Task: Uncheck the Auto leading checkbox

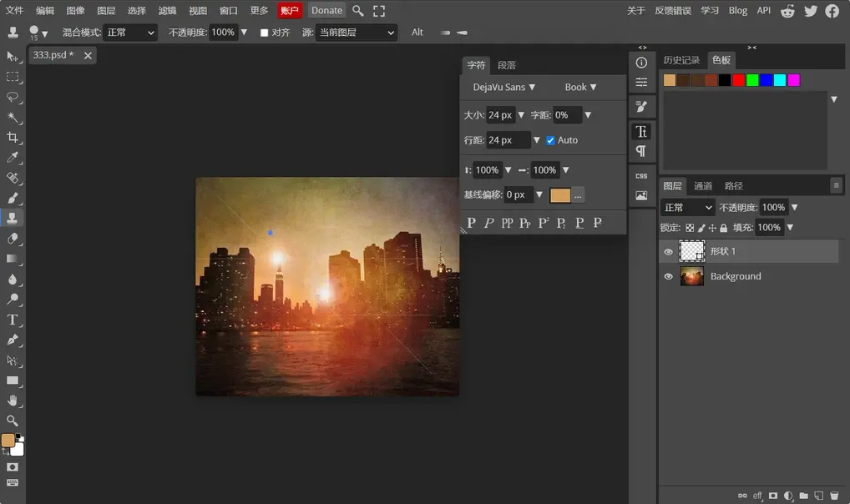Action: tap(550, 140)
